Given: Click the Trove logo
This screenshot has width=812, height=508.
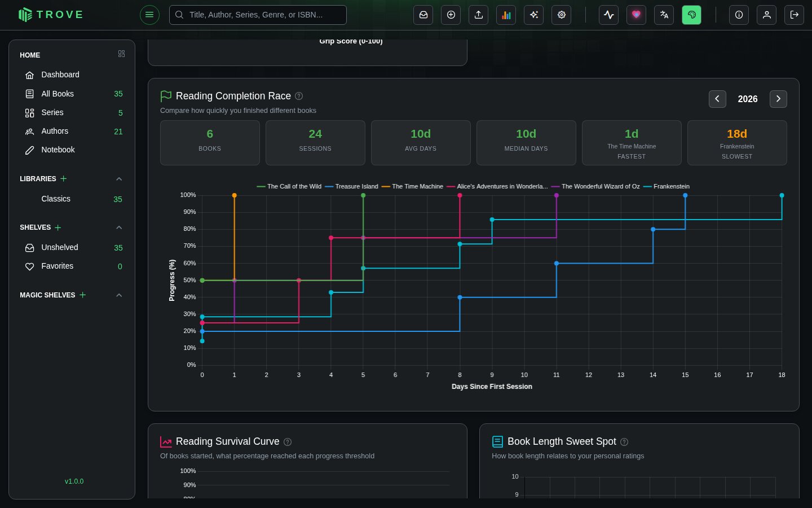Looking at the screenshot, I should click(x=51, y=15).
